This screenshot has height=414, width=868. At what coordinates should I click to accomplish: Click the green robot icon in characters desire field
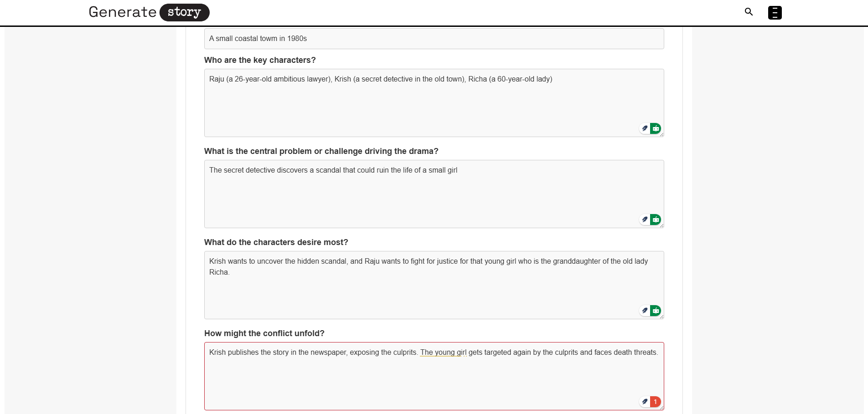(x=655, y=310)
